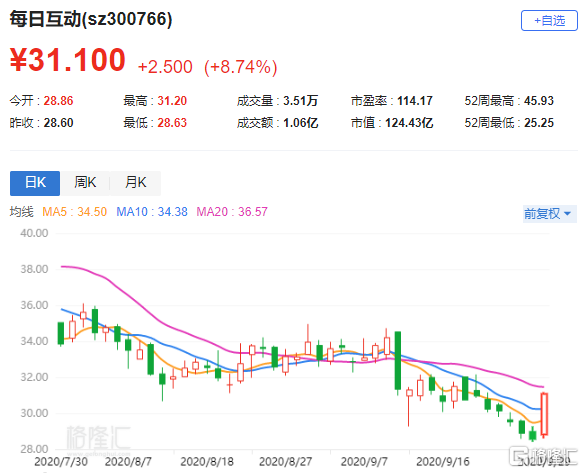Select MA10 : 34.38 indicator label
Viewport: 584px width, 473px height.
[152, 212]
